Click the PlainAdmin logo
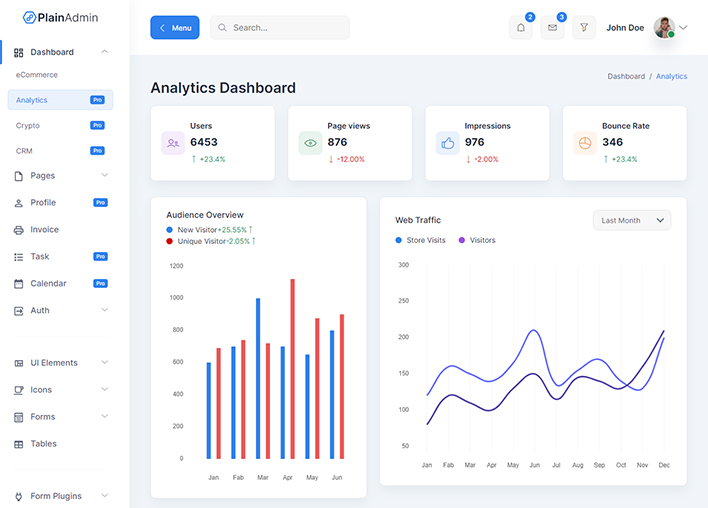This screenshot has height=508, width=708. click(x=61, y=18)
